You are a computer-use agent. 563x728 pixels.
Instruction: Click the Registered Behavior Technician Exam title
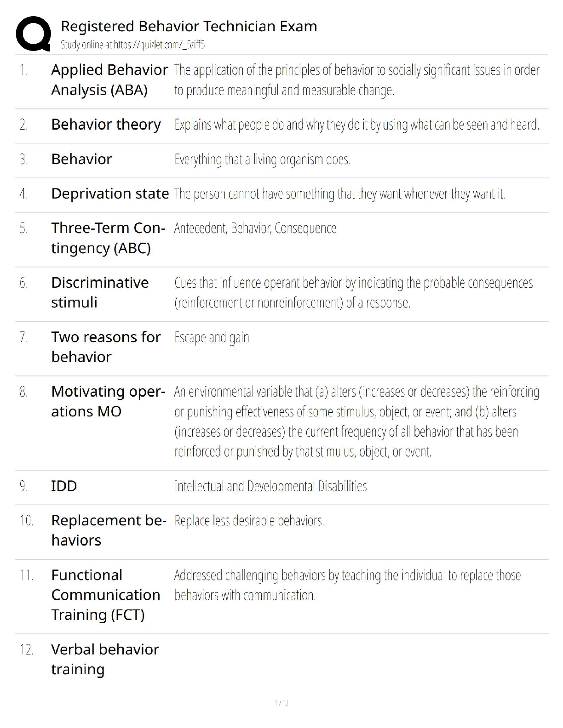(189, 27)
